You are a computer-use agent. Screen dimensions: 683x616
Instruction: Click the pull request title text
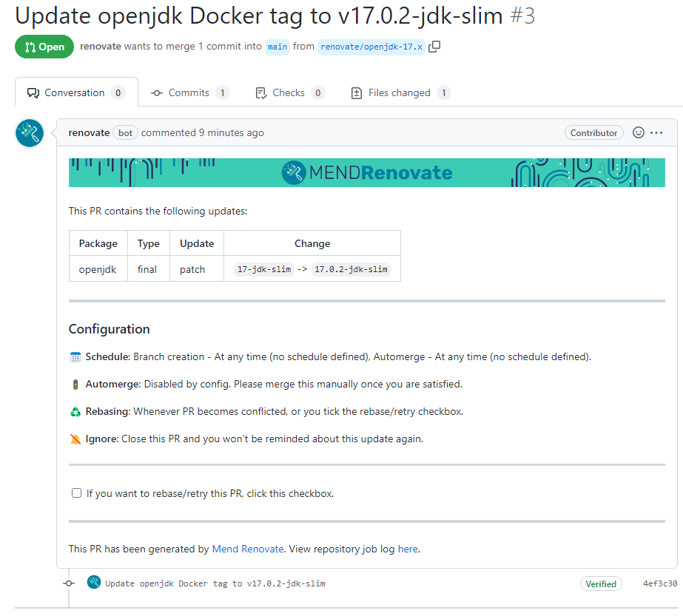[259, 16]
